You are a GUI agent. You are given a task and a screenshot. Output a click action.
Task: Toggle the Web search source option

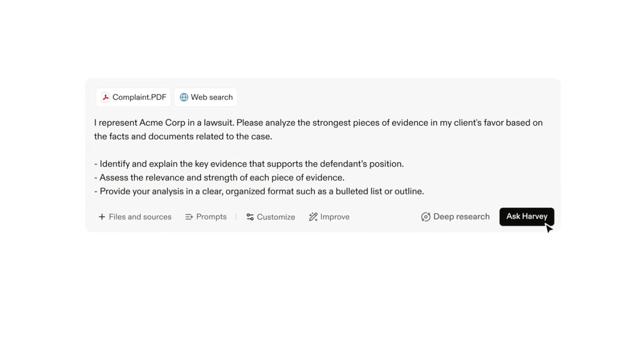pos(205,97)
